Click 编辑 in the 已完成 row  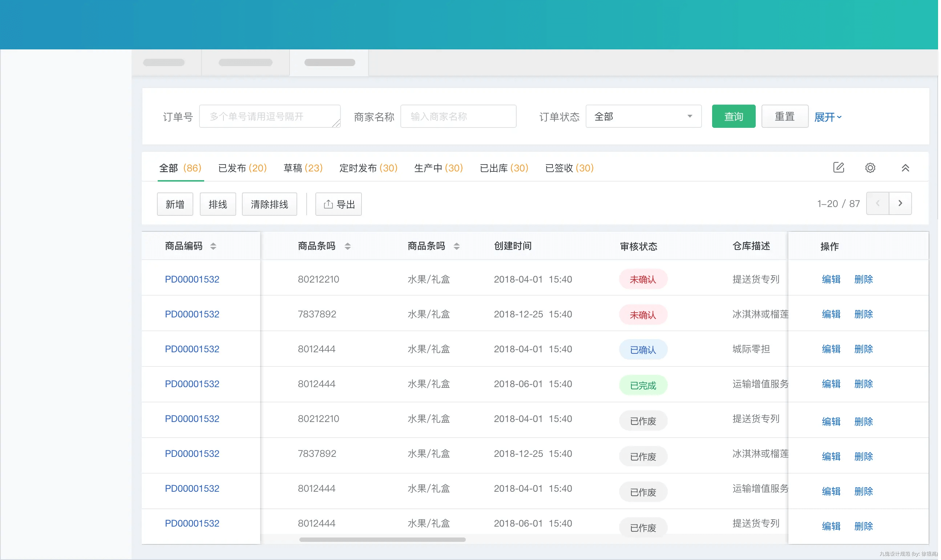[831, 384]
